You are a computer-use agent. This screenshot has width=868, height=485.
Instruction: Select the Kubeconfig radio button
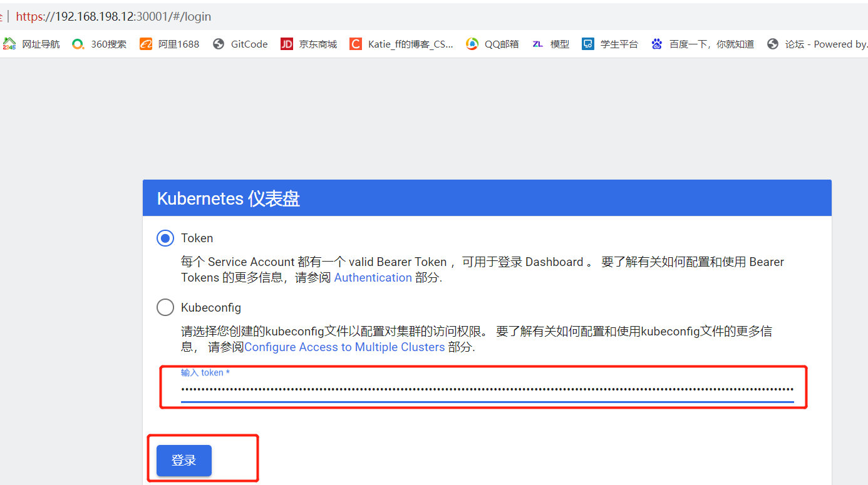(165, 307)
